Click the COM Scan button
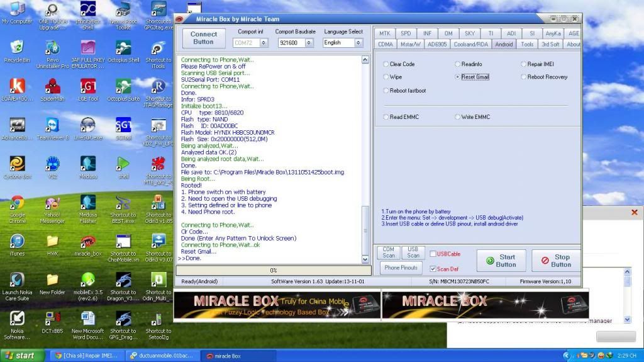This screenshot has height=362, width=644. click(389, 252)
